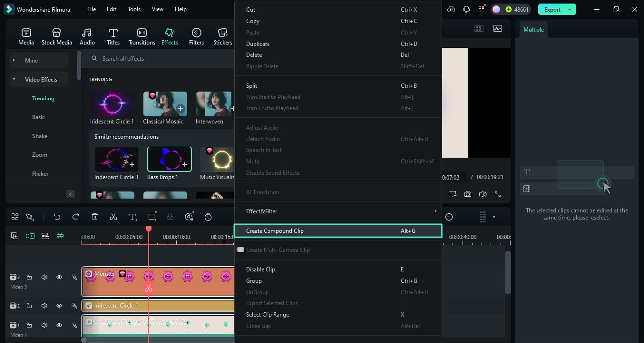
Task: Toggle lock on Video 3 track
Action: click(x=29, y=277)
